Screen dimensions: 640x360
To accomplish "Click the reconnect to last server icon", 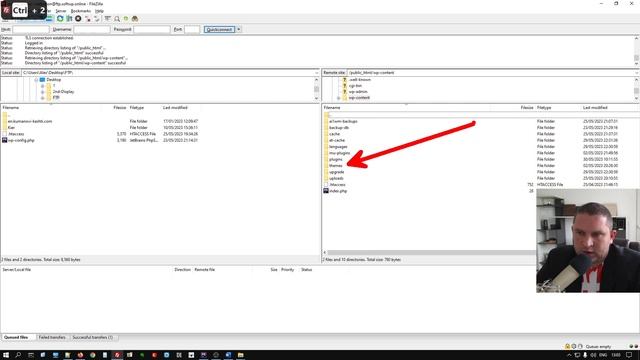I will (97, 18).
